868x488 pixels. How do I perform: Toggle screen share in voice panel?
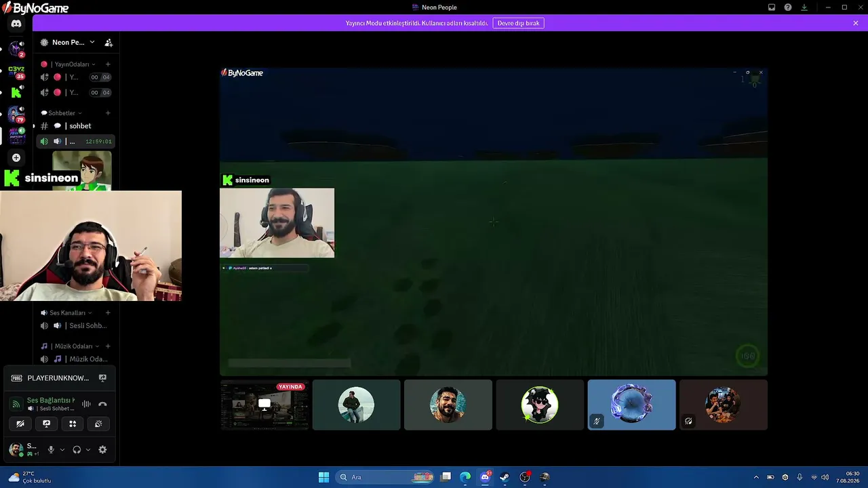pyautogui.click(x=46, y=424)
